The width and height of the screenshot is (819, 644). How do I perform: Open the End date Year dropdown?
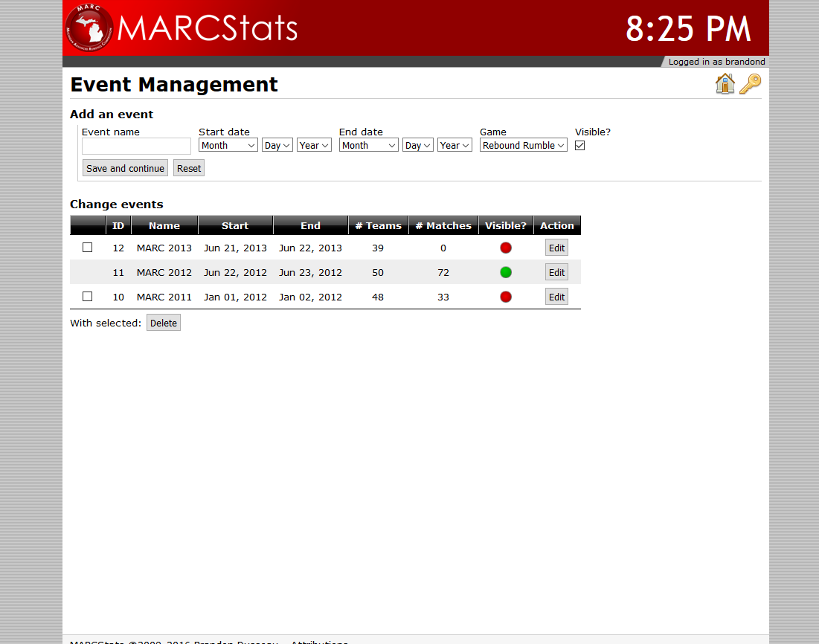[455, 145]
